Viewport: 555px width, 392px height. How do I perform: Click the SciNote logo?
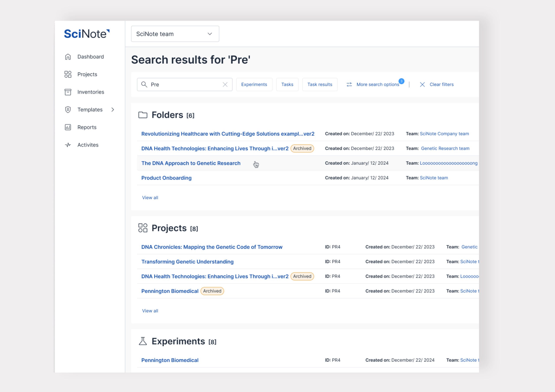click(87, 34)
